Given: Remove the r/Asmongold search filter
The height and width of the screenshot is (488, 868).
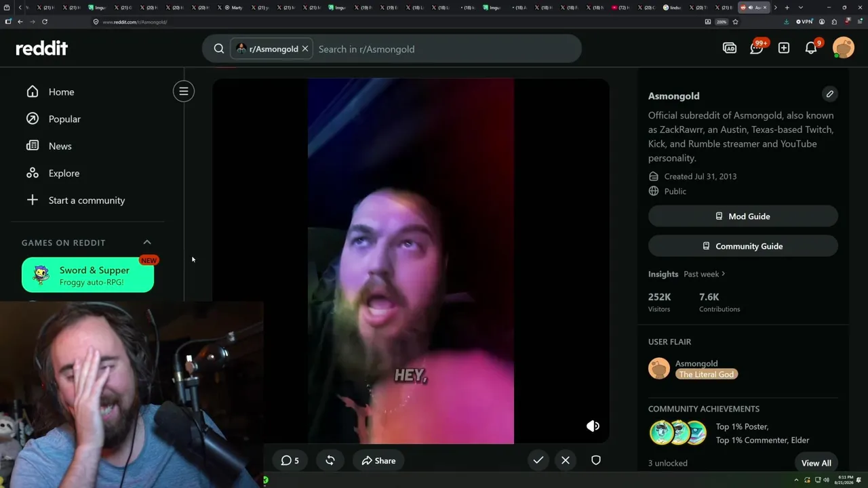Looking at the screenshot, I should (305, 49).
